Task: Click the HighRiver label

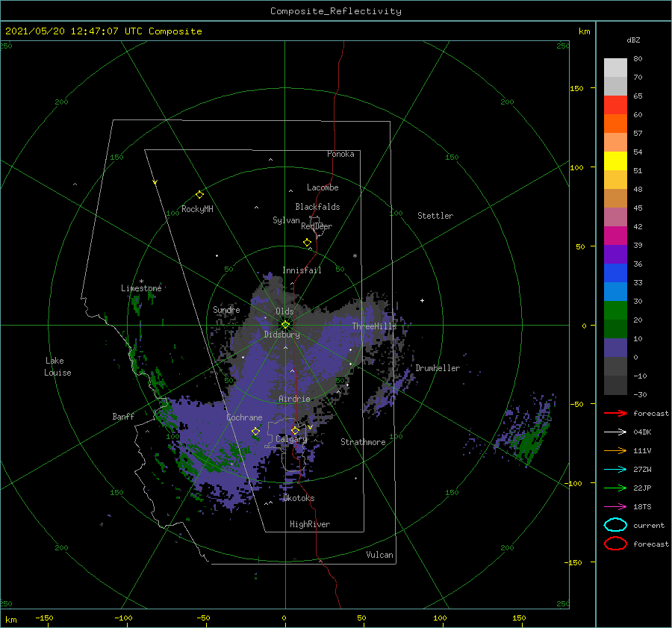Action: [x=309, y=524]
